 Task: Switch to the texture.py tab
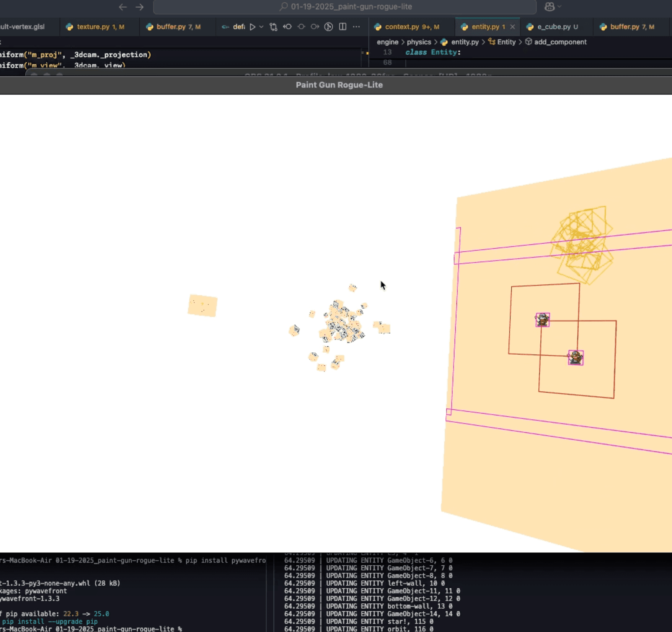(x=99, y=27)
